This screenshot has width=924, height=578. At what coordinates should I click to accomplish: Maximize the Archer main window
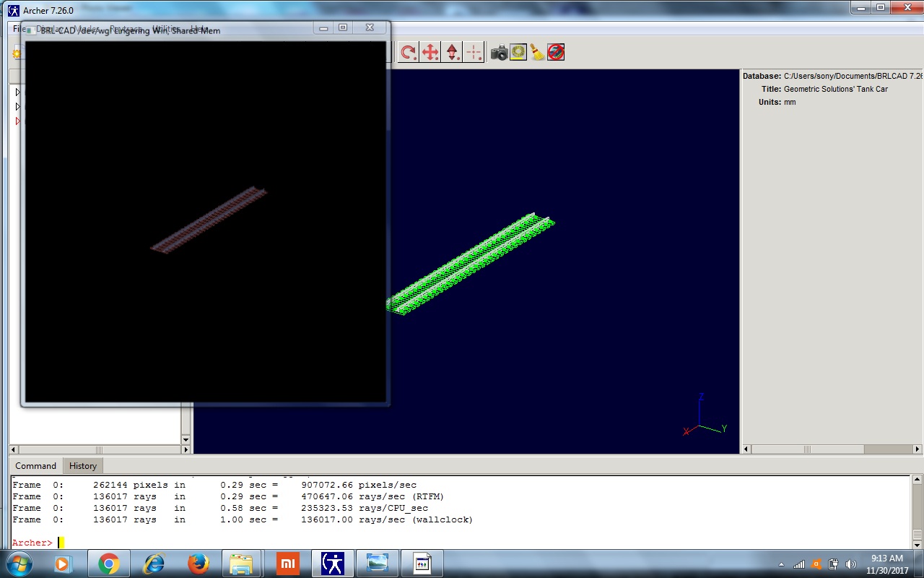(x=880, y=7)
